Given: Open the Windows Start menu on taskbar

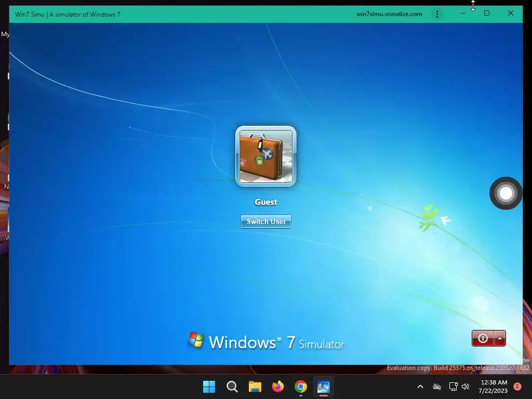Looking at the screenshot, I should pyautogui.click(x=209, y=387).
